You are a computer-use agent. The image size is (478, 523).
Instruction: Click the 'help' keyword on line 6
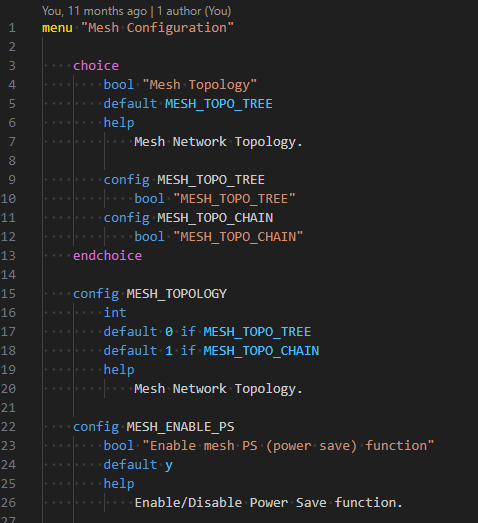click(x=119, y=123)
